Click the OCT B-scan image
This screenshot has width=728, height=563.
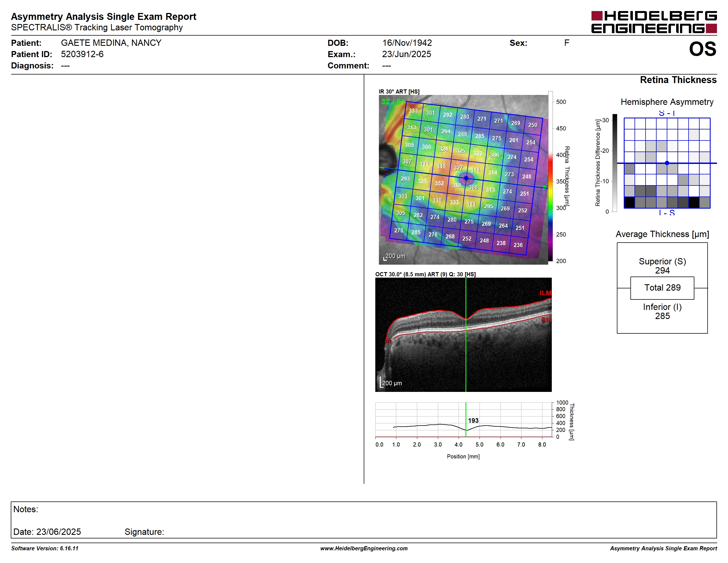tap(463, 334)
